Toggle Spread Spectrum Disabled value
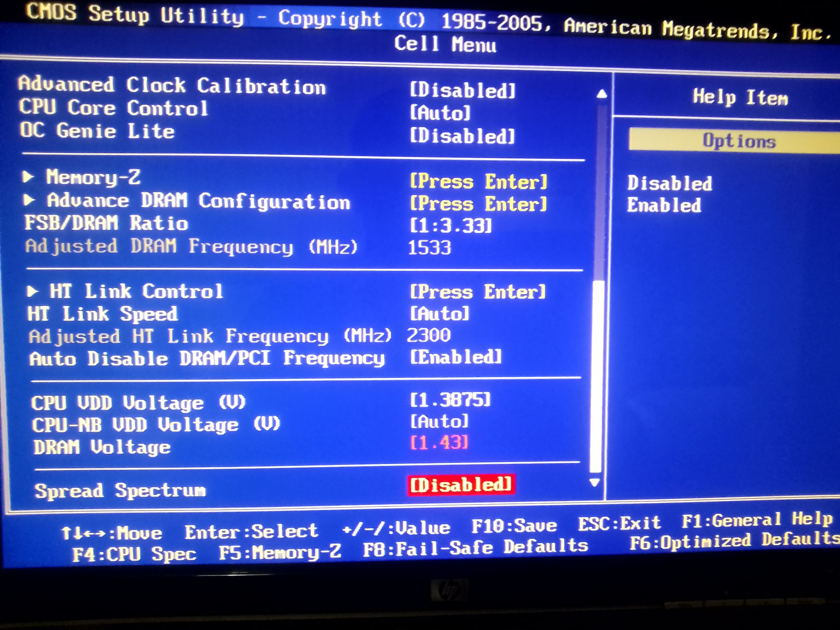 pyautogui.click(x=461, y=485)
